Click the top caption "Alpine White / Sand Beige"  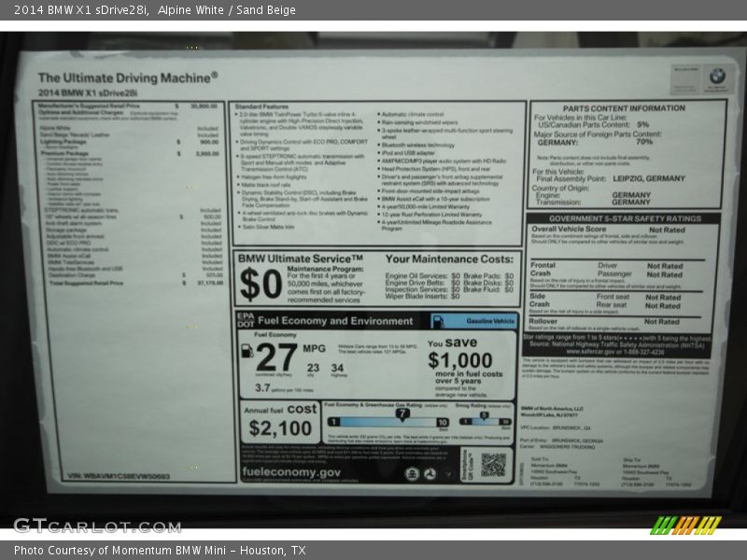[x=226, y=10]
